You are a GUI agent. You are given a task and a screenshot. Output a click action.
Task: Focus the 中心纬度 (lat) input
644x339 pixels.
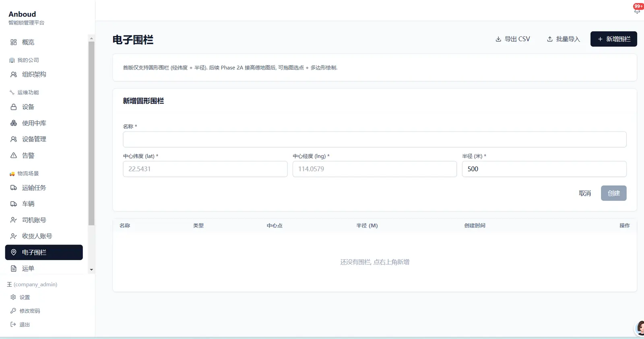tap(205, 169)
